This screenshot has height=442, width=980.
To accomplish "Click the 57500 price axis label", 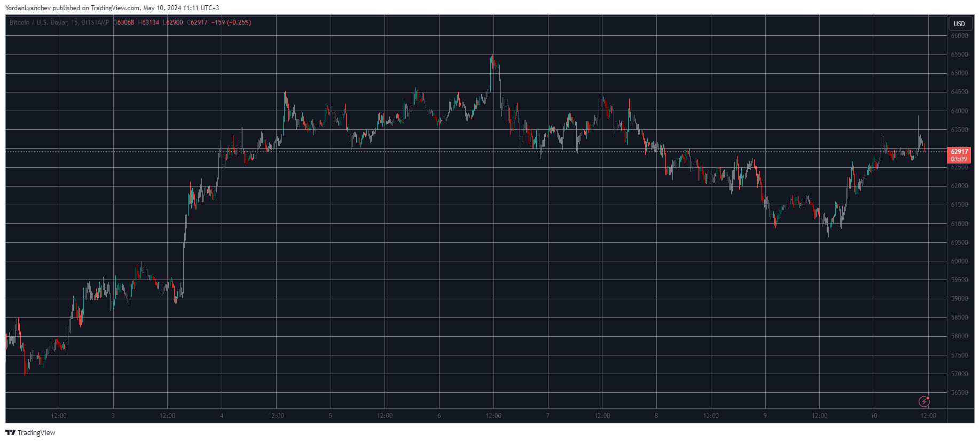I will [x=959, y=355].
